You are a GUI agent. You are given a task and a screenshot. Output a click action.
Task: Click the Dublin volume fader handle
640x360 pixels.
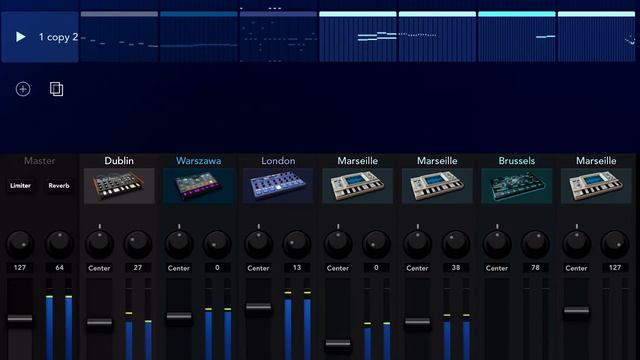[x=99, y=322]
